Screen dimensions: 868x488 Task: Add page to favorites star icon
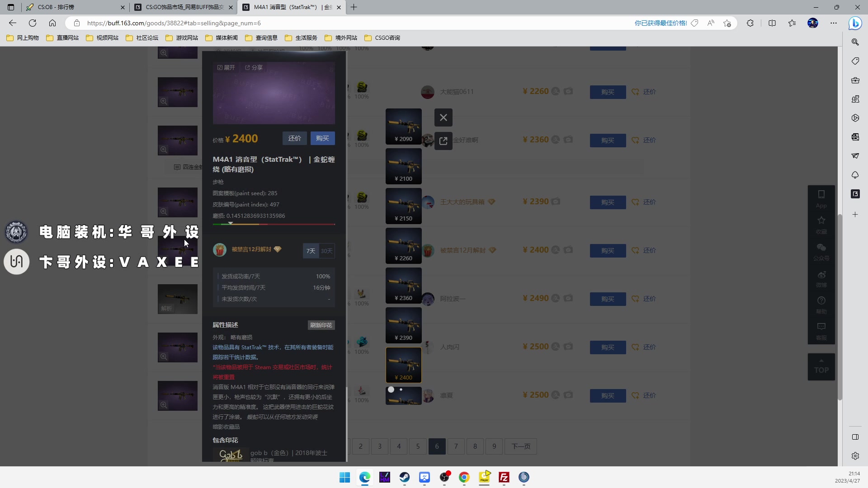pos(727,23)
